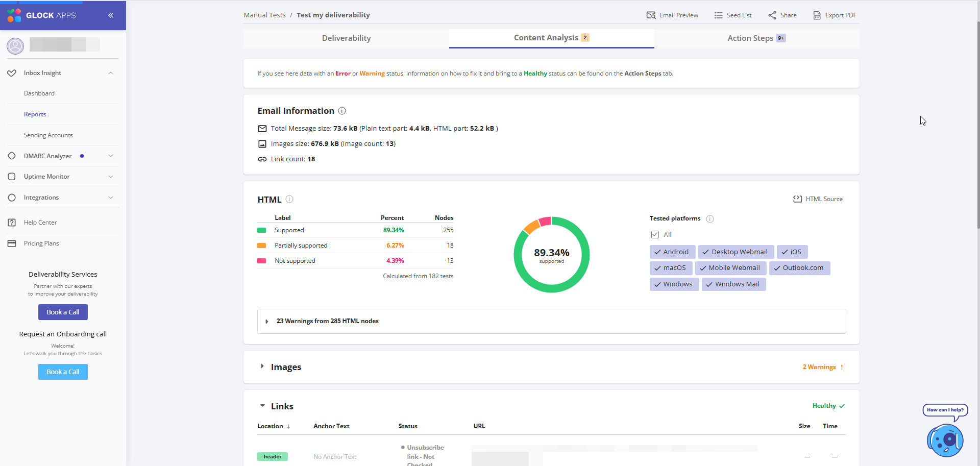Viewport: 980px width, 466px height.
Task: Toggle the iOS platform filter
Action: point(792,252)
